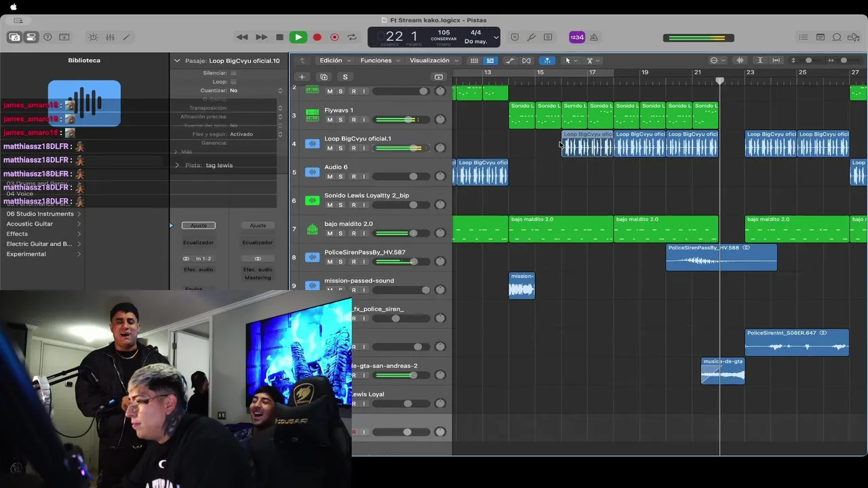
Task: Click the global Solo S button in track header
Action: (x=345, y=77)
